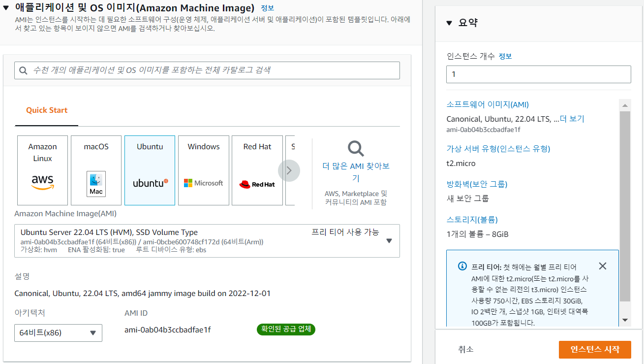Open 정보 link beside AMI heading

coord(267,8)
